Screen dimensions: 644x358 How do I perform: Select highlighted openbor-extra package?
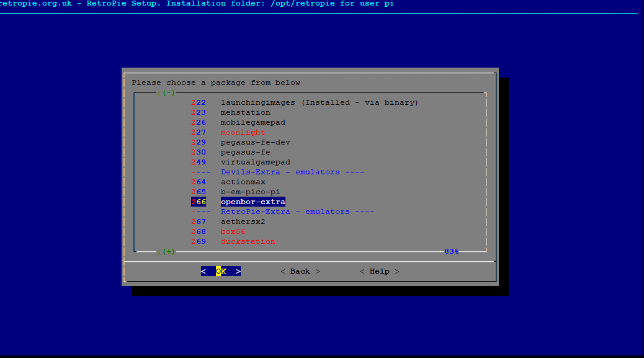(253, 202)
